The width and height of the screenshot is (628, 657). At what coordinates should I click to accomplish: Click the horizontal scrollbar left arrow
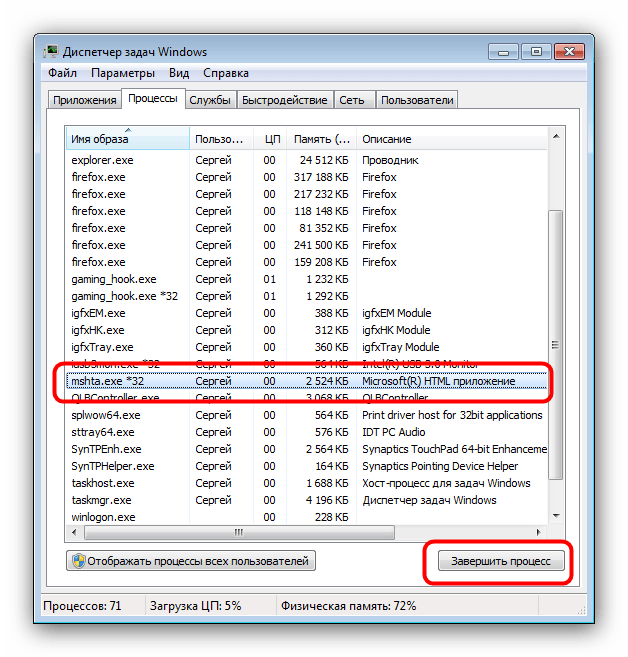coord(75,533)
